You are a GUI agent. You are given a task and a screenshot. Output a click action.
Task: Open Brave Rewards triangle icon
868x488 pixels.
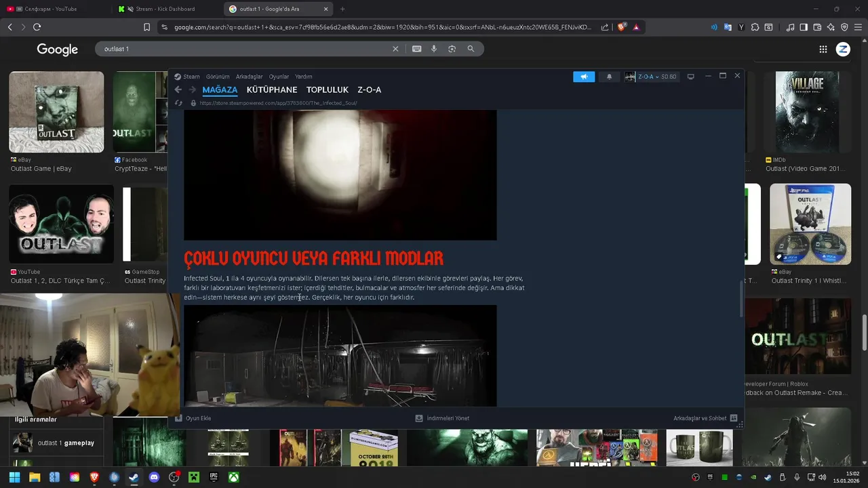pyautogui.click(x=636, y=27)
